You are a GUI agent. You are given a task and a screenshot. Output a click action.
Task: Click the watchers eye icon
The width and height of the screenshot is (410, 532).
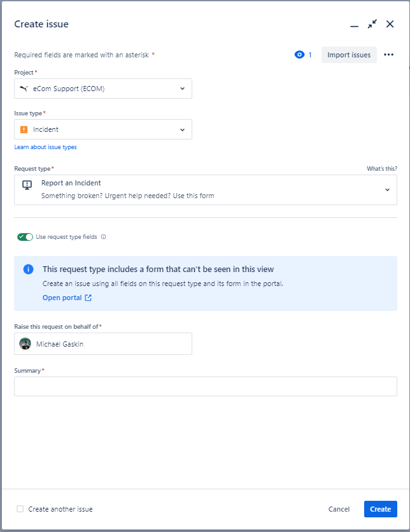(x=299, y=55)
